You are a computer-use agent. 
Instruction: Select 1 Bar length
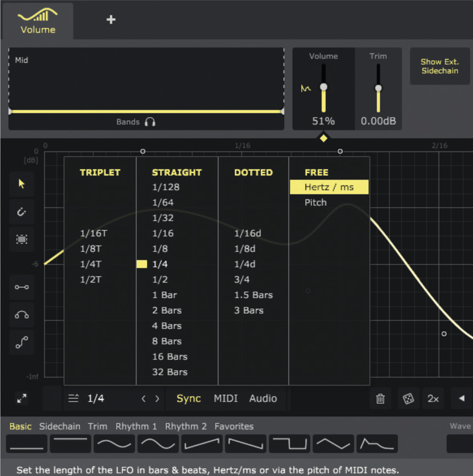coord(164,295)
